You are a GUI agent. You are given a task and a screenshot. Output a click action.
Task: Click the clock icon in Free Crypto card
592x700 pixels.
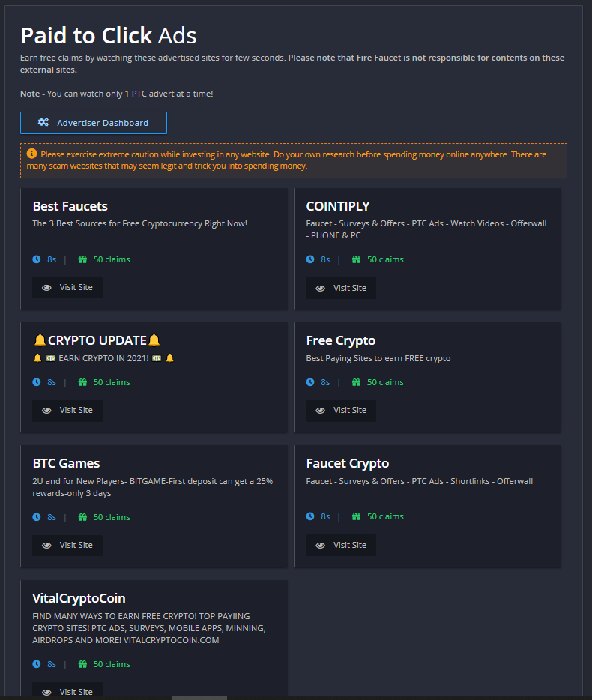click(x=310, y=382)
